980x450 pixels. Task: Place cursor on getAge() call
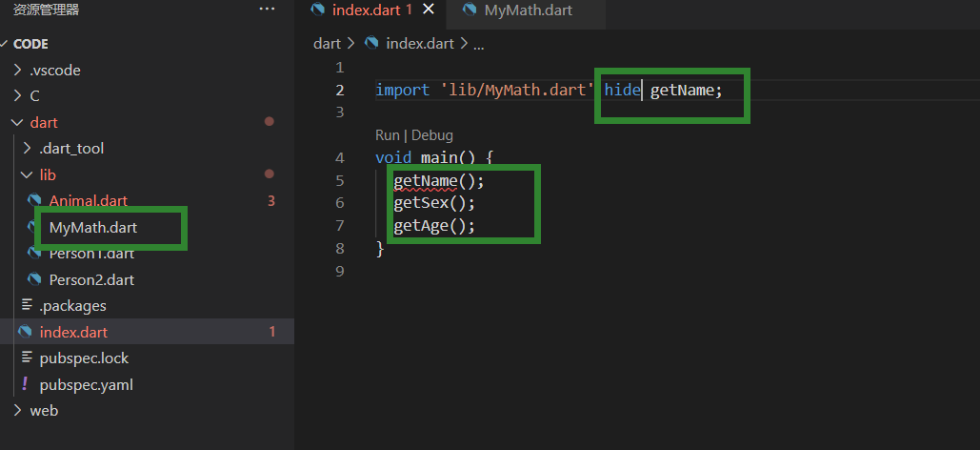[434, 225]
